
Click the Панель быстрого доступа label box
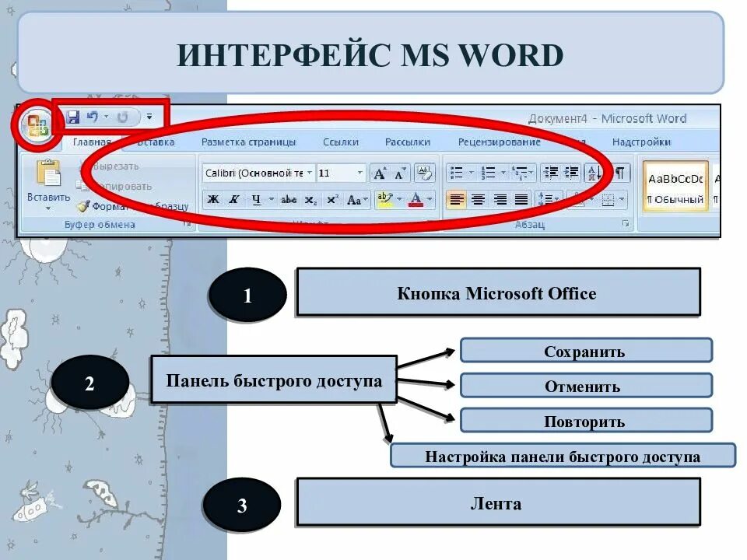pos(274,380)
